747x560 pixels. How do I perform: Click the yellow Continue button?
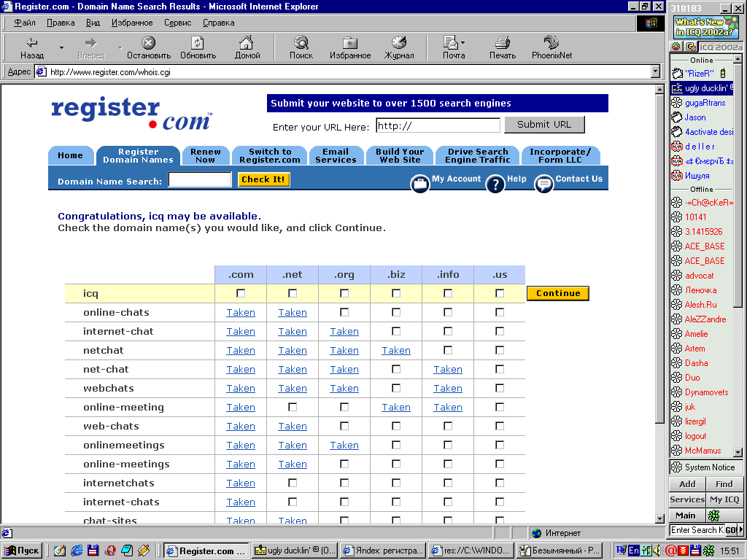click(558, 293)
